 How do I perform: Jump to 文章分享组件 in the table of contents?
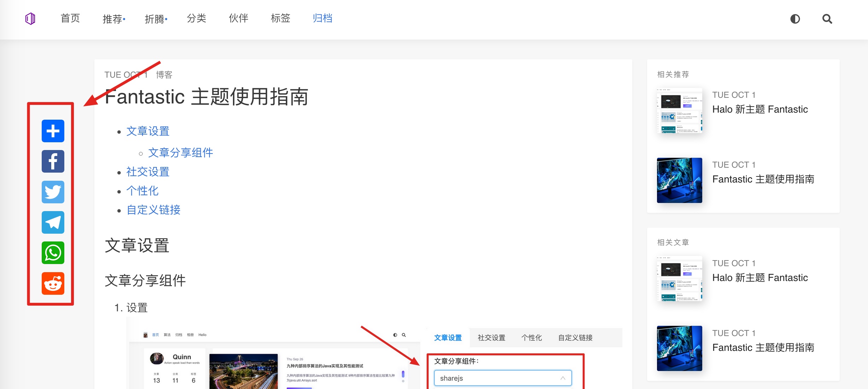point(180,152)
